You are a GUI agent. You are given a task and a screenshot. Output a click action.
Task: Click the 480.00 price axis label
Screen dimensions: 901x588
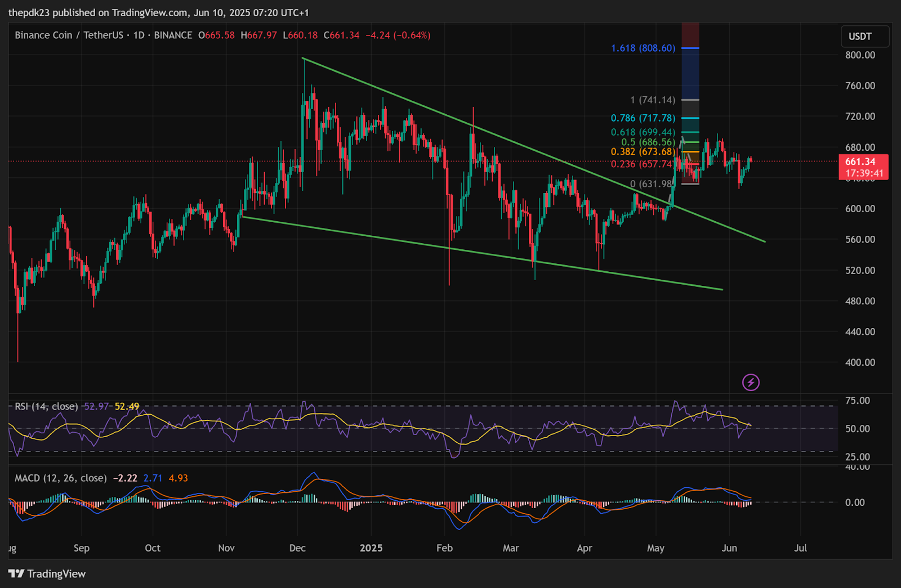coord(860,301)
